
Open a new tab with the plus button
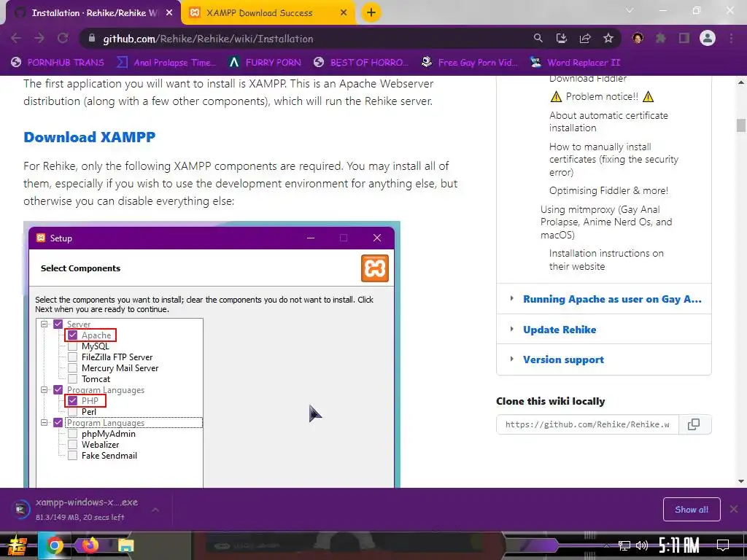(371, 12)
